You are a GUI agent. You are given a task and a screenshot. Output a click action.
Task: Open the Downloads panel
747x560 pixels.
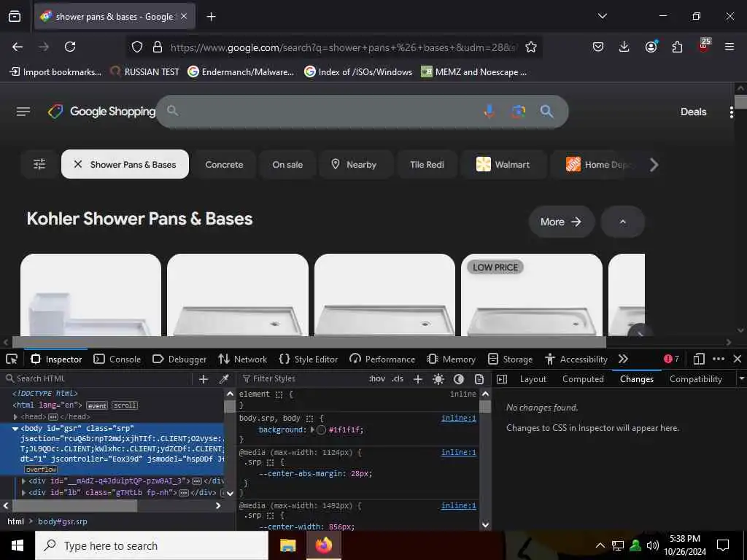click(x=624, y=47)
